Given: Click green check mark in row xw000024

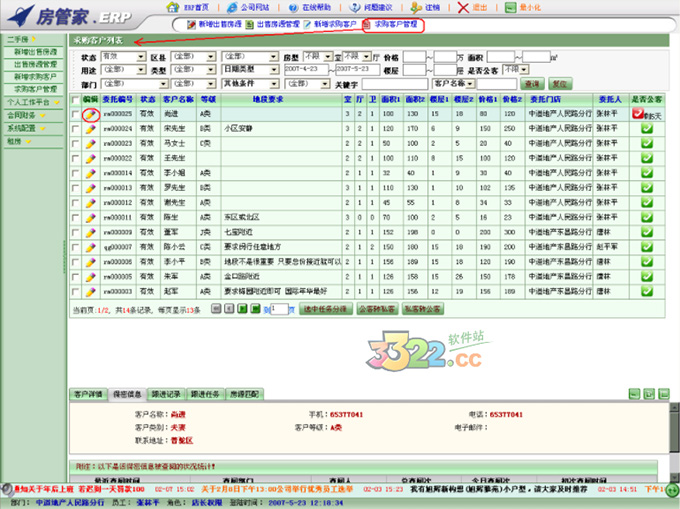Looking at the screenshot, I should pyautogui.click(x=647, y=129).
